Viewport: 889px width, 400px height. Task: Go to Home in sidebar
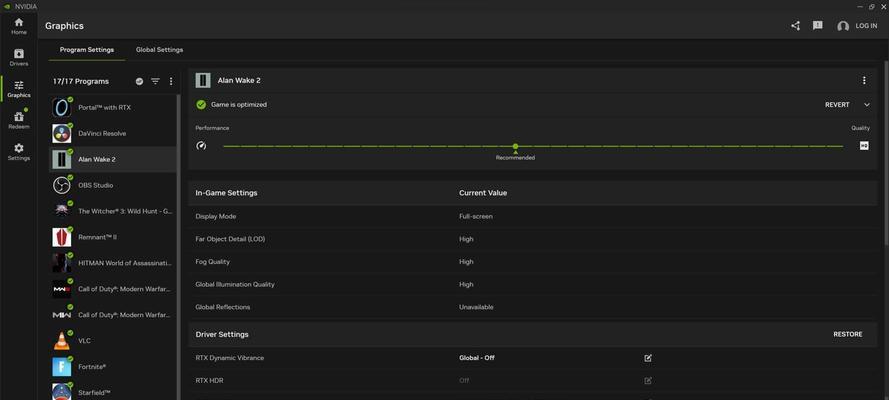click(19, 26)
